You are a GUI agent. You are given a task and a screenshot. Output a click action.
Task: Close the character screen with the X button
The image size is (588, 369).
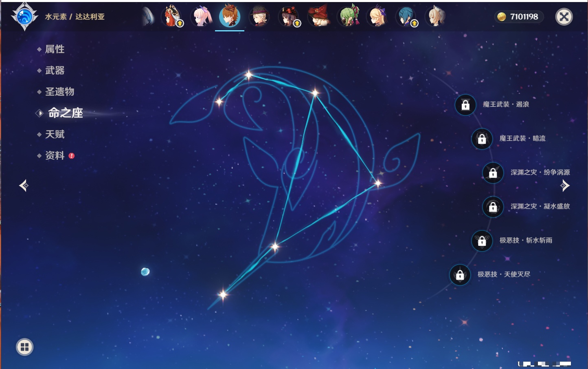click(x=564, y=17)
